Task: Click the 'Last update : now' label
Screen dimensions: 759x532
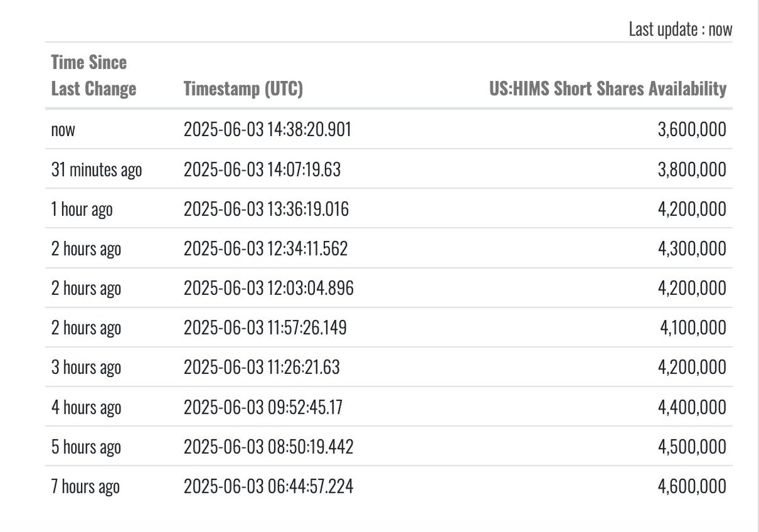Action: point(681,29)
